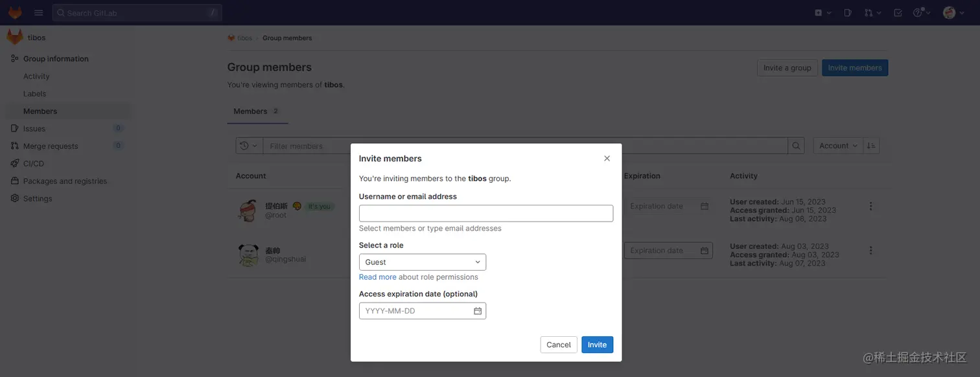The image size is (980, 377).
Task: Open Issues in sidebar
Action: (x=34, y=128)
